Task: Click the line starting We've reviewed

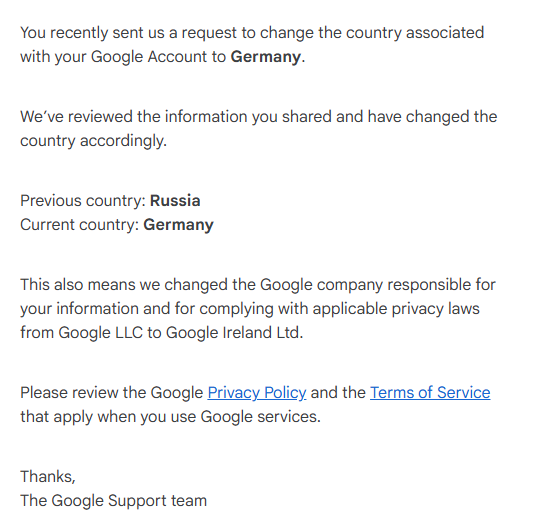Action: click(x=258, y=117)
